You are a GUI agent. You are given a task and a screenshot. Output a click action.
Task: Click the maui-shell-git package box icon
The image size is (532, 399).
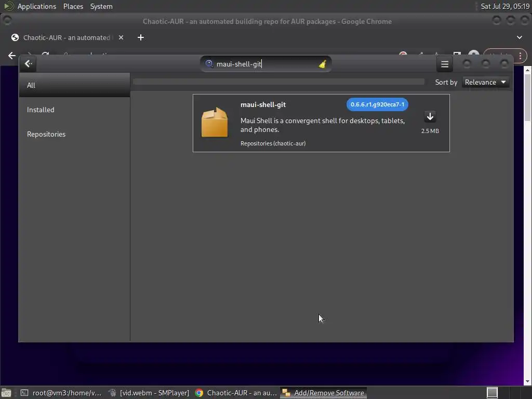click(x=215, y=123)
